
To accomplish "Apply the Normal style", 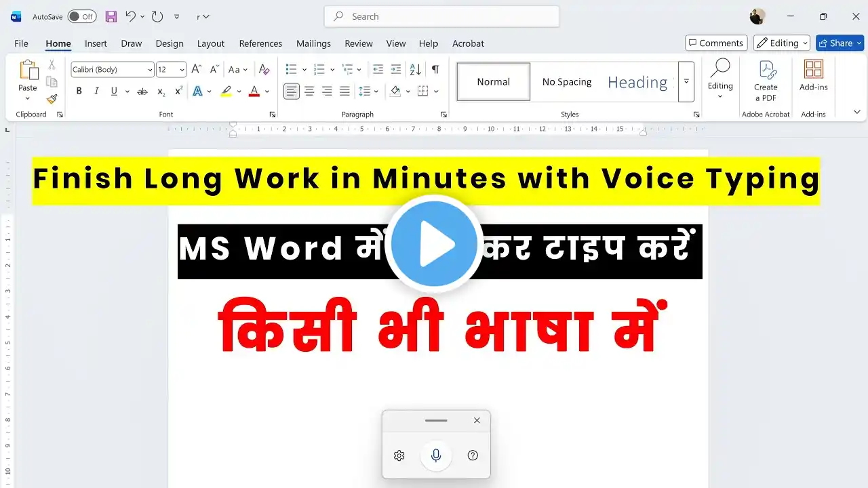I will click(x=494, y=81).
